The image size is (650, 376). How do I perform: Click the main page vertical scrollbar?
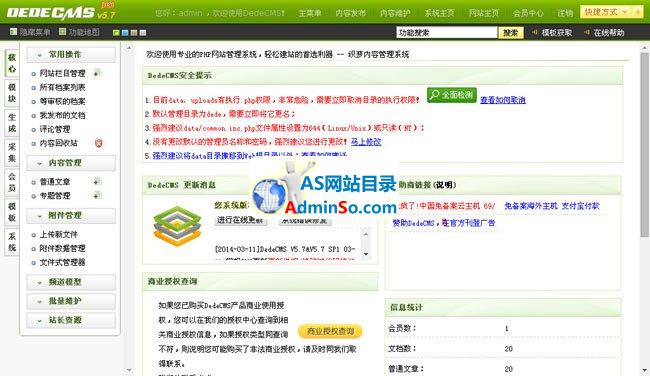[x=644, y=144]
